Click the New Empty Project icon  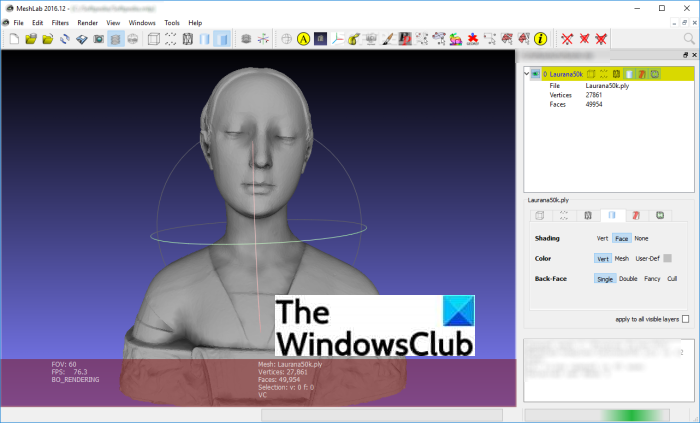point(14,39)
